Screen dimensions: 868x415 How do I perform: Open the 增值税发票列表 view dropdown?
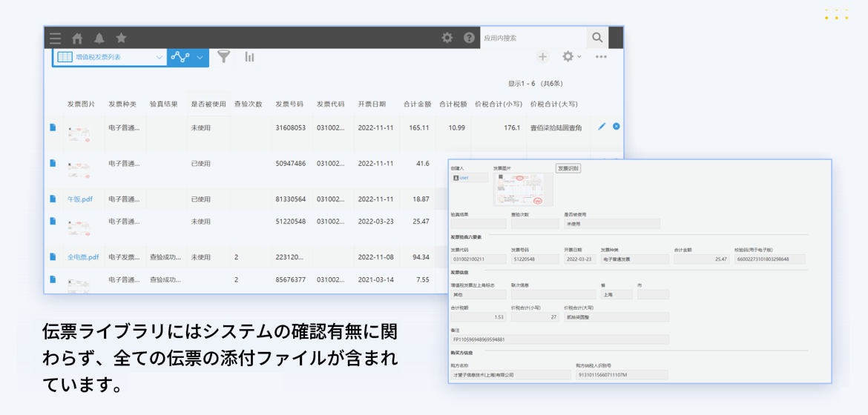(x=110, y=57)
